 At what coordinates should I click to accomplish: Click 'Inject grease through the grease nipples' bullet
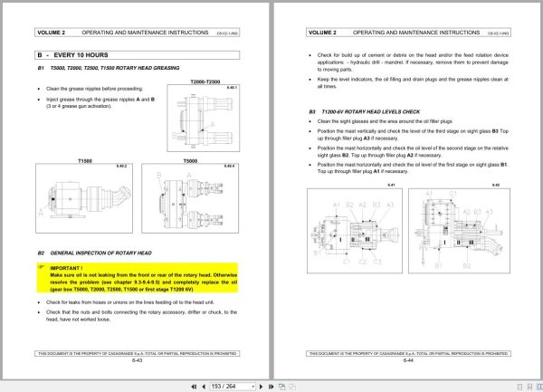pos(100,103)
